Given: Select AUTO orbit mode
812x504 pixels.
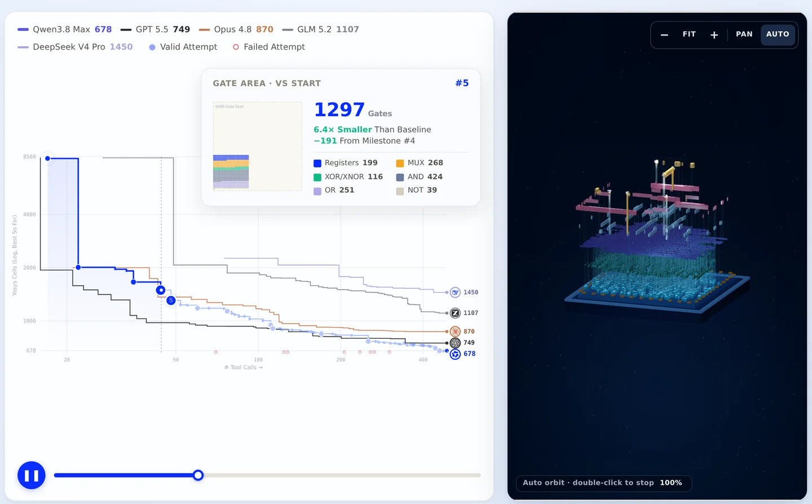Looking at the screenshot, I should 778,34.
